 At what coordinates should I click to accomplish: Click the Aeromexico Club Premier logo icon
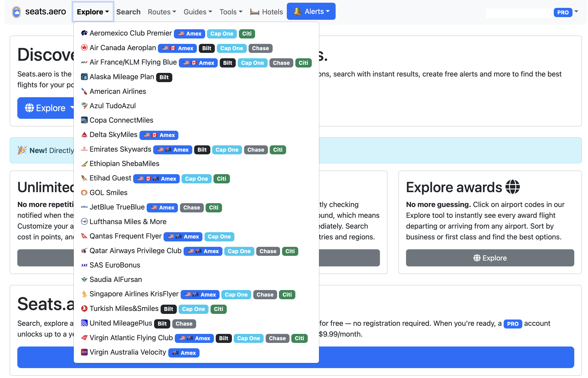click(x=84, y=33)
